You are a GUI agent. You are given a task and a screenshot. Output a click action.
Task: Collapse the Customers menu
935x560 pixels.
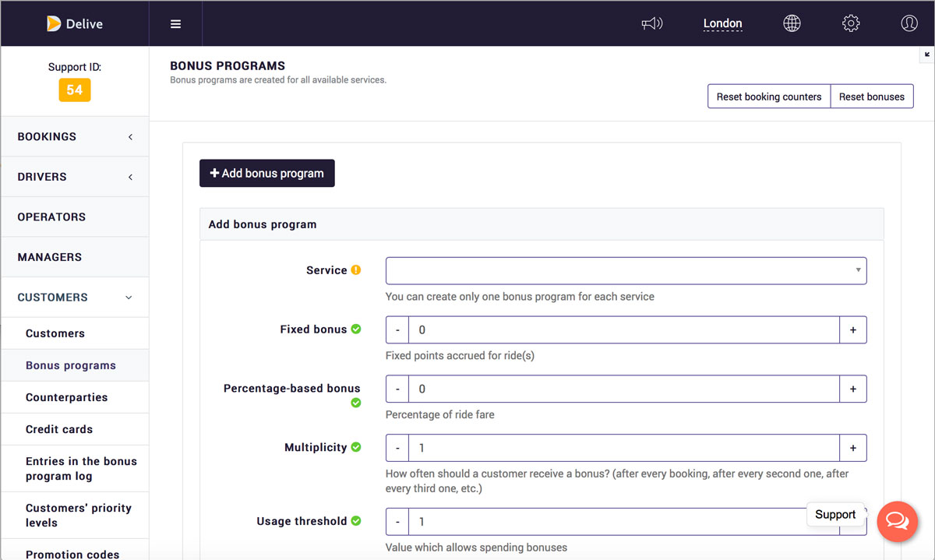click(x=75, y=298)
